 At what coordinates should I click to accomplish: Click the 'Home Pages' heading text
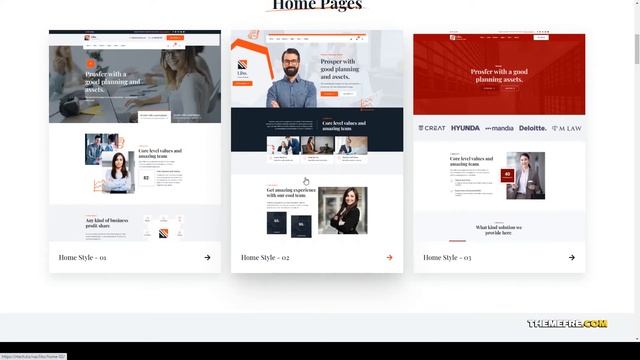(317, 5)
